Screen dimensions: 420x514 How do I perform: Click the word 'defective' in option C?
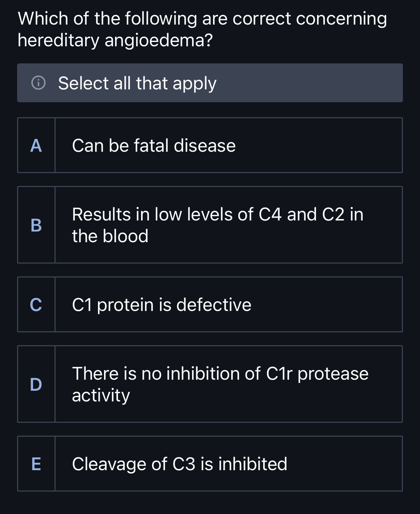point(214,305)
